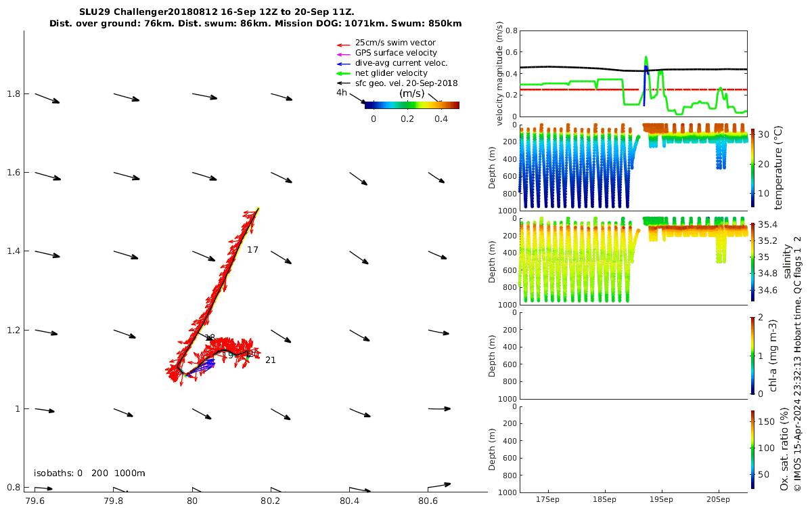Click the "17Sep" date tick
The image size is (812, 508).
547,500
